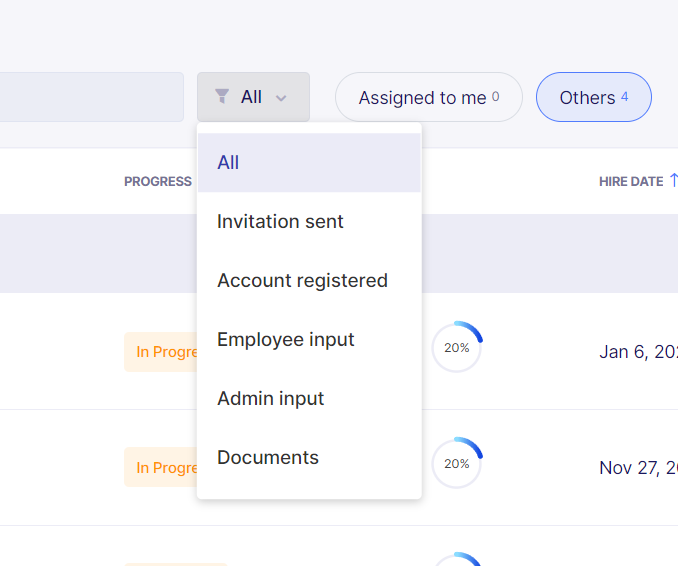Image resolution: width=678 pixels, height=566 pixels.
Task: Click the Hire Date sort arrow icon
Action: coord(673,181)
